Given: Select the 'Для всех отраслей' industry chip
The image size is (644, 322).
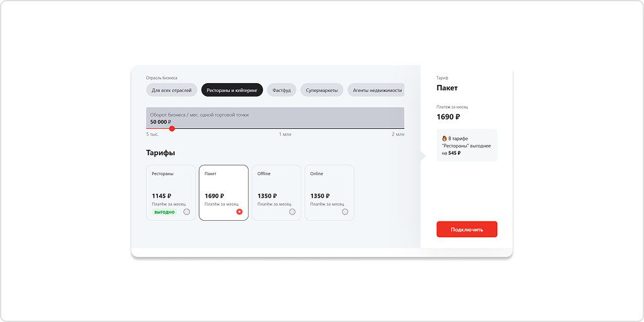Looking at the screenshot, I should 172,90.
